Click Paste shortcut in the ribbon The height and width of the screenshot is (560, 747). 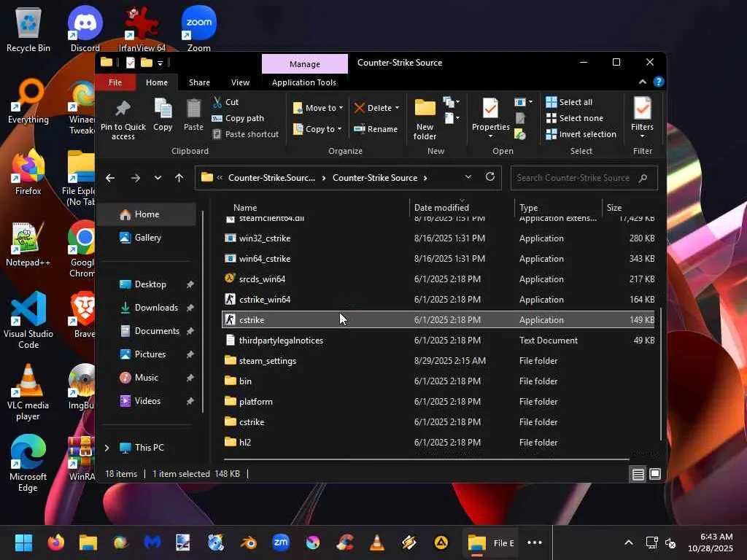pyautogui.click(x=245, y=134)
